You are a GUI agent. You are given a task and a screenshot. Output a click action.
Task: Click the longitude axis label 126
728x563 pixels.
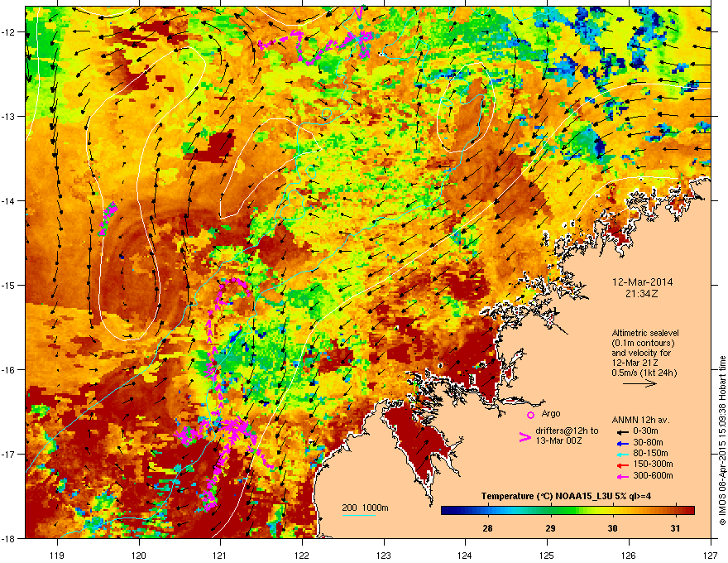(x=629, y=555)
